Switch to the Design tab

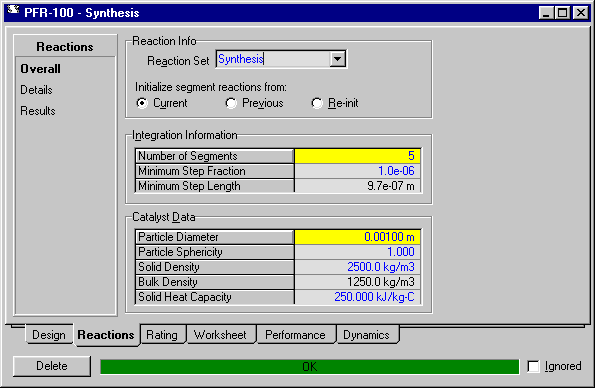pyautogui.click(x=49, y=335)
